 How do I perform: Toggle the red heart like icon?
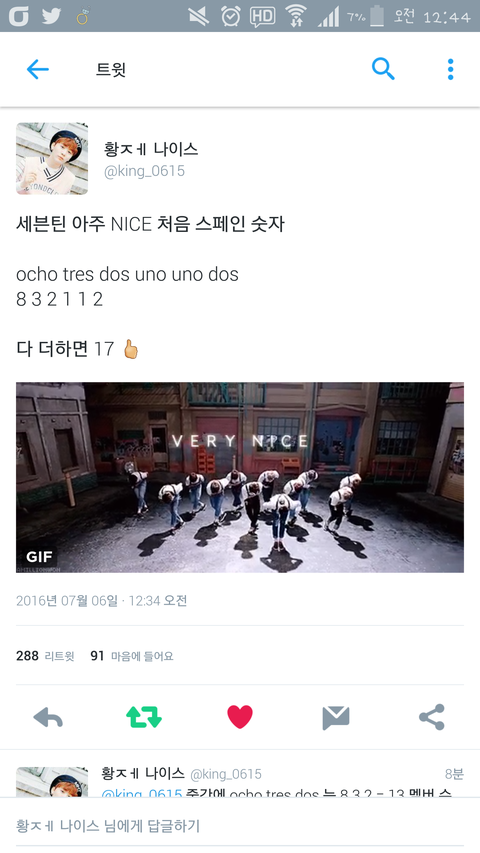pyautogui.click(x=240, y=716)
